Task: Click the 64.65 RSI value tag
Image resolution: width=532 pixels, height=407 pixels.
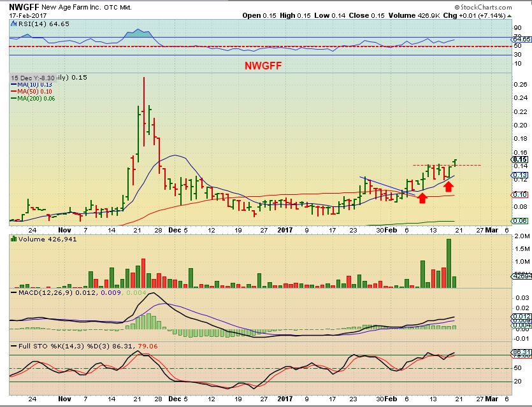Action: coord(521,39)
